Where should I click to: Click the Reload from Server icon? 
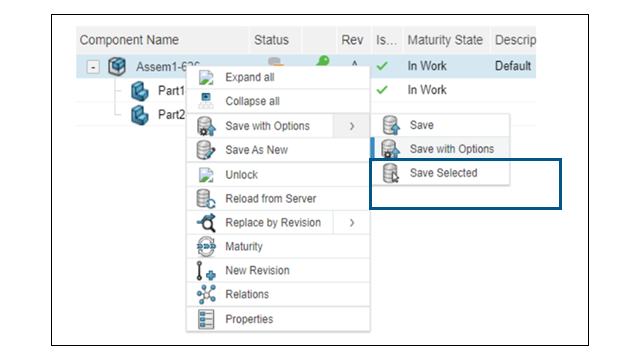click(206, 198)
